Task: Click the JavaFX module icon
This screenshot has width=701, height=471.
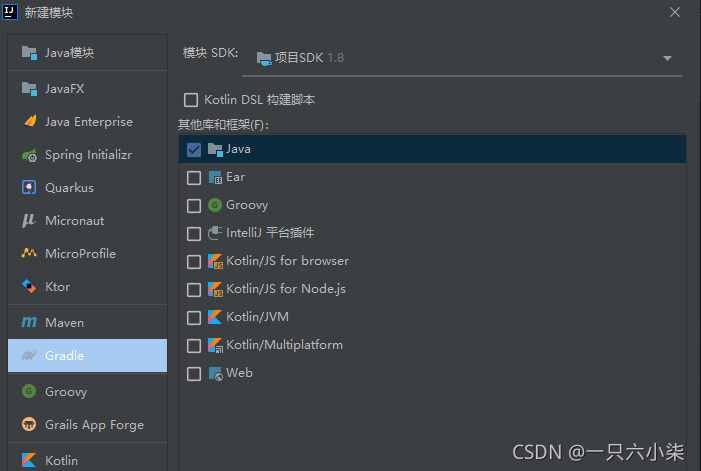Action: 29,88
